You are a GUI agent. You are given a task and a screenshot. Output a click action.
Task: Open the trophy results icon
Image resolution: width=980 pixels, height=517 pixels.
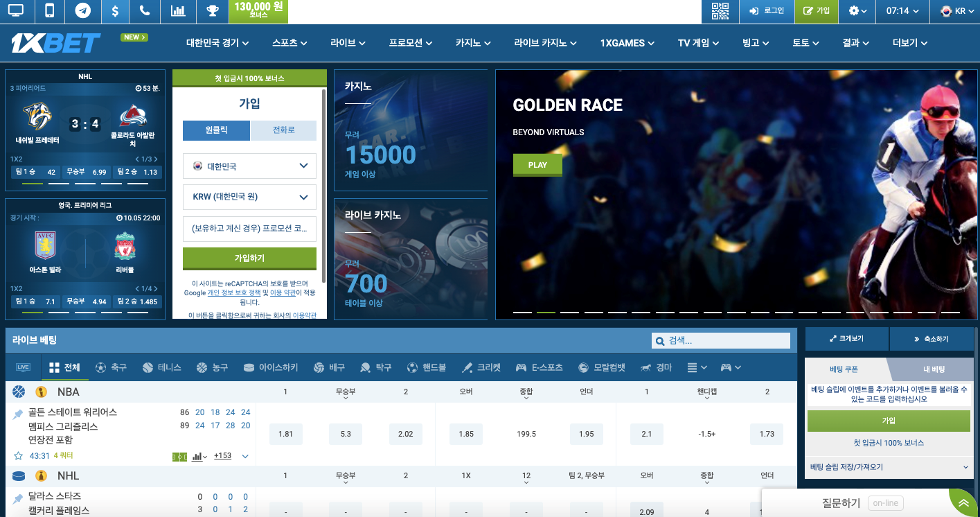[213, 11]
